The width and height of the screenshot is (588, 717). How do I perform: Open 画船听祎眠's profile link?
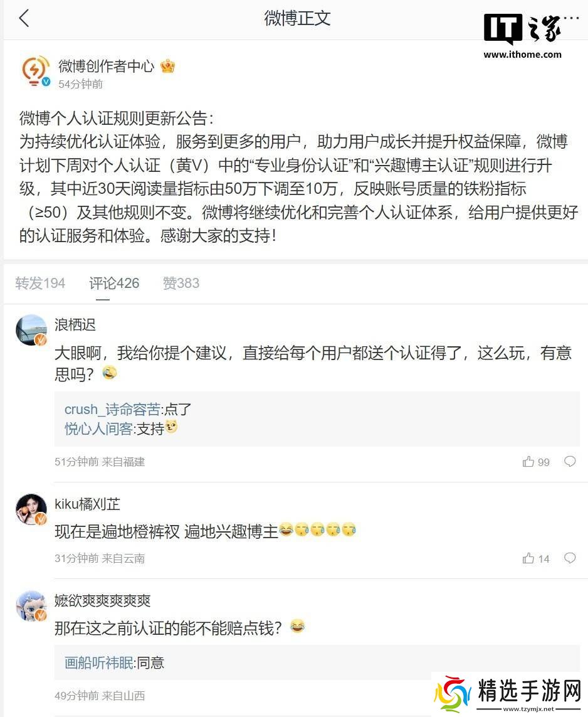[x=98, y=663]
